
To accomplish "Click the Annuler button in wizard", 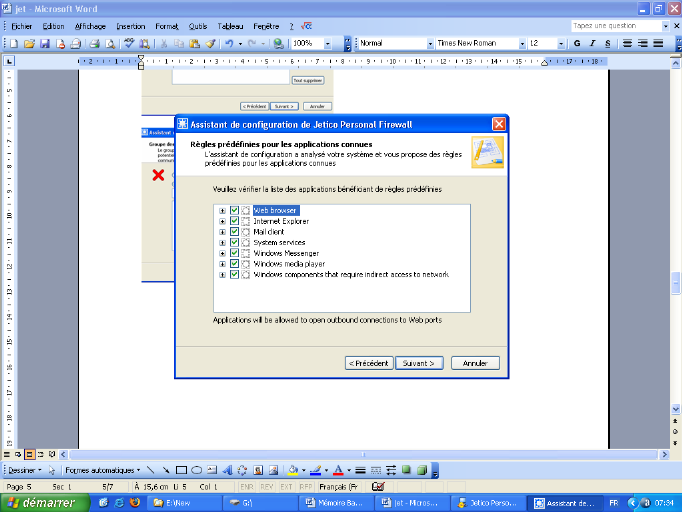I will pyautogui.click(x=475, y=363).
